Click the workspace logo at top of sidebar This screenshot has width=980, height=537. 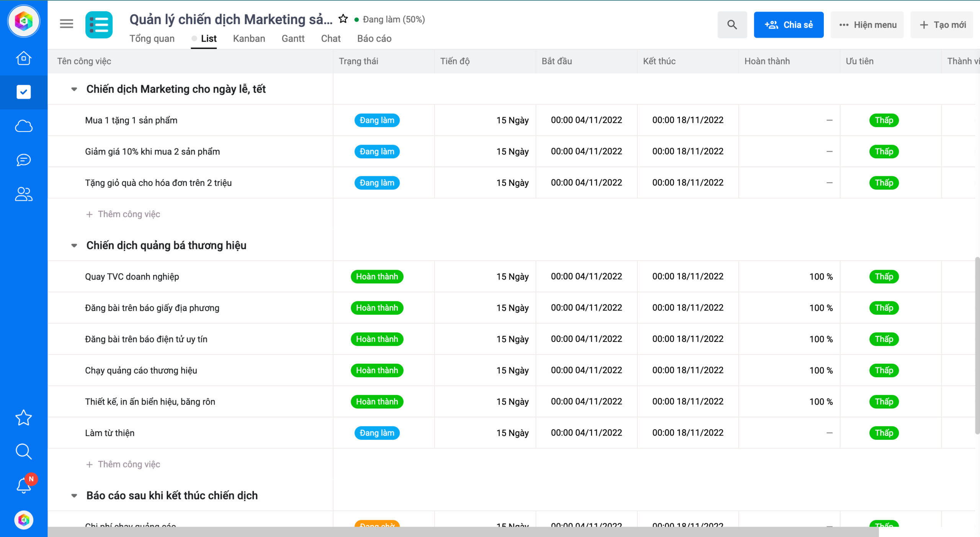click(x=24, y=21)
